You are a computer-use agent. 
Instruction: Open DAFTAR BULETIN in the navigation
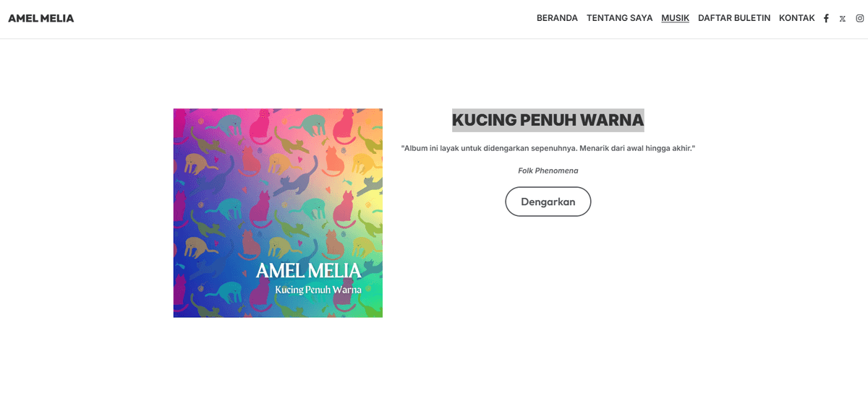coord(734,18)
